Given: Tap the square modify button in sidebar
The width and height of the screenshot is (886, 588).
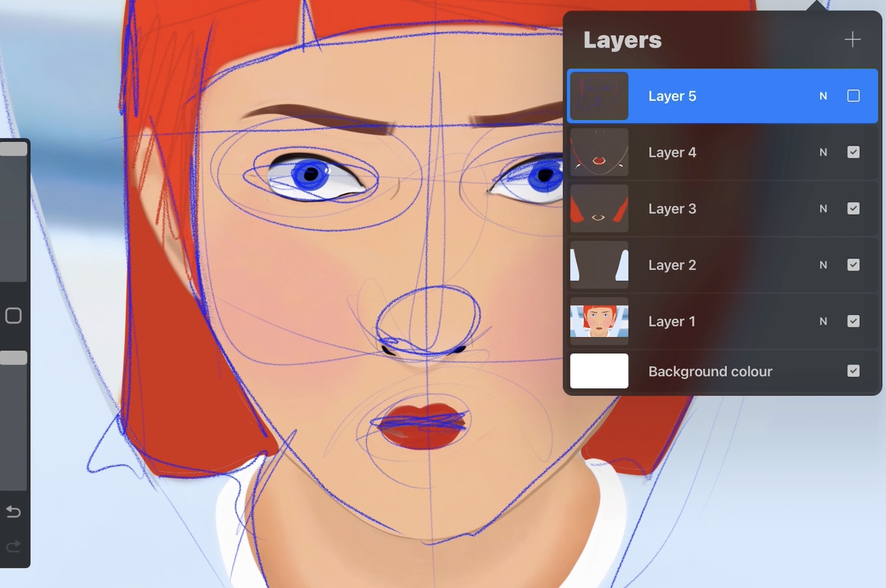Looking at the screenshot, I should pos(13,316).
